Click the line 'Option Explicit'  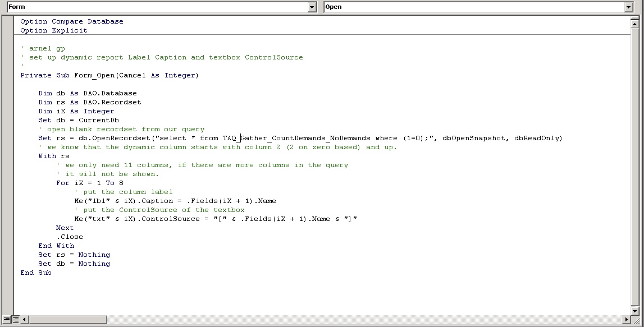[54, 30]
